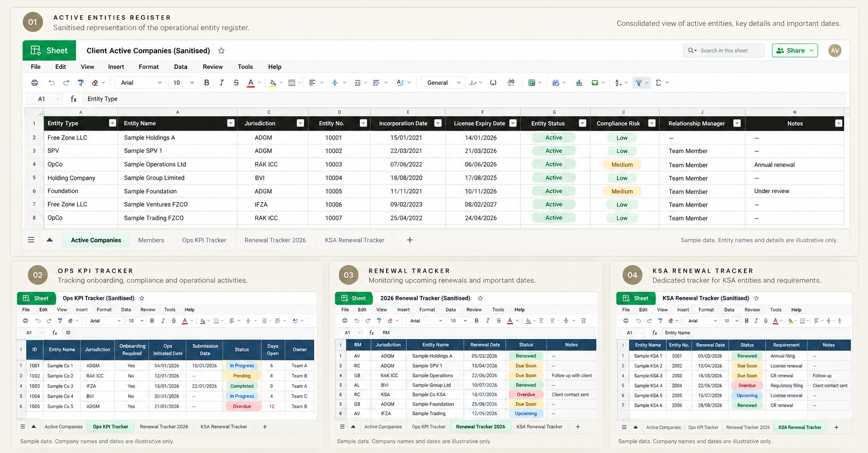Screen dimensions: 868x453
Task: Click the green Share button
Action: pos(795,50)
